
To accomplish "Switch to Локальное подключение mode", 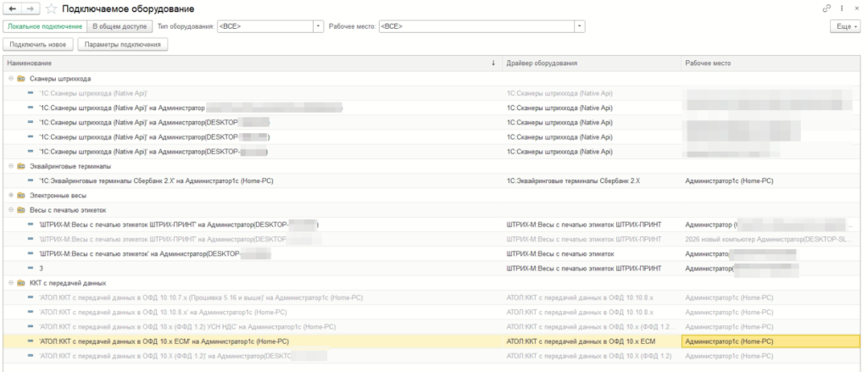I will coord(46,26).
